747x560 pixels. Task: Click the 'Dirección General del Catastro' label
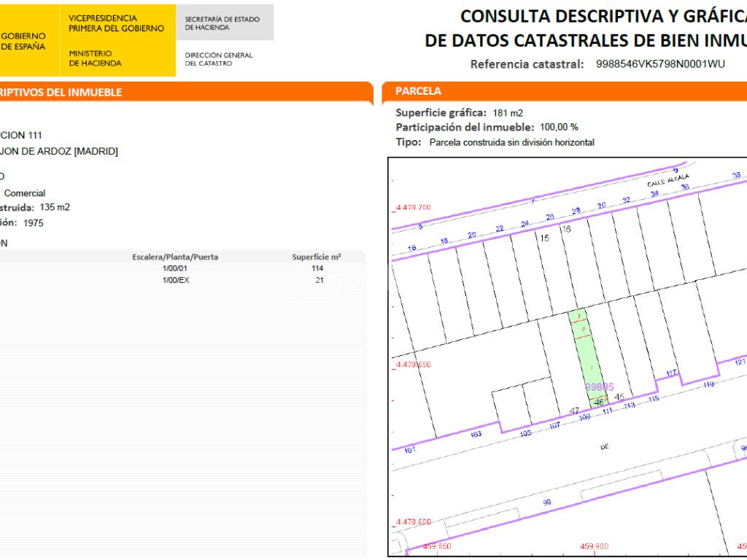point(218,59)
